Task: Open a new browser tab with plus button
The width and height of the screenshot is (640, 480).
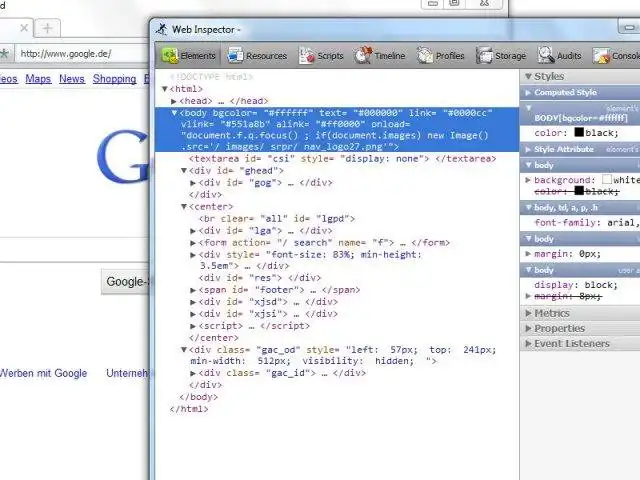Action: (x=48, y=28)
